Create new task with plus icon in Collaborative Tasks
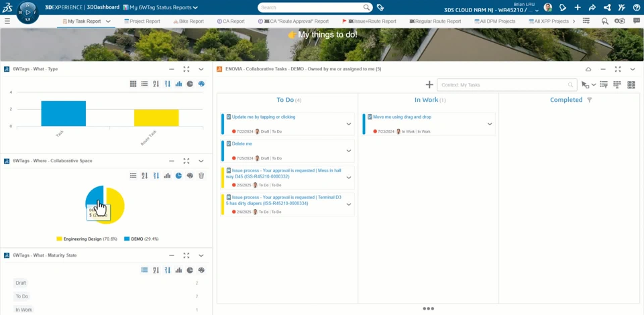 (429, 84)
